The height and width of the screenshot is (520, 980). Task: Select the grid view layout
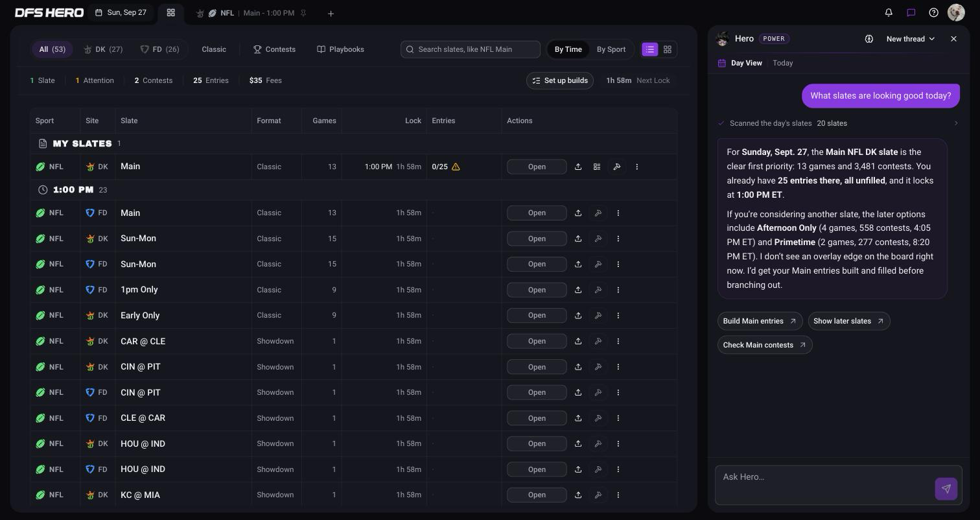(x=667, y=49)
